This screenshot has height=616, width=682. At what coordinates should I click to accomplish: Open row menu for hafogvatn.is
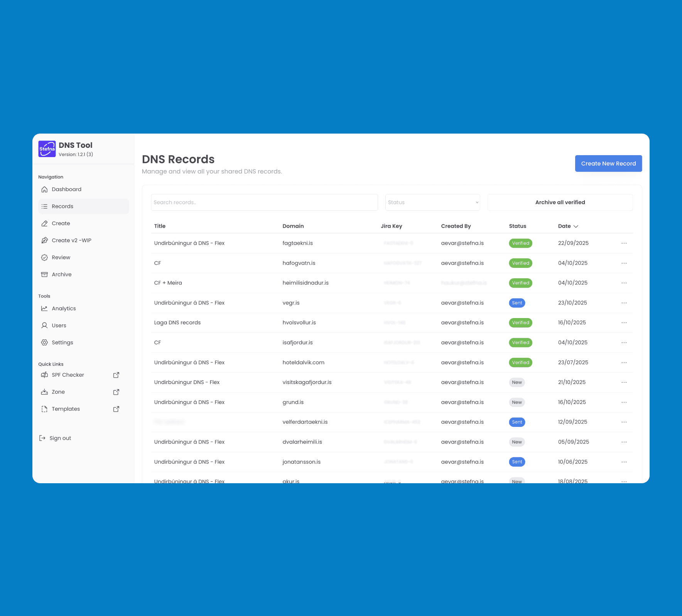click(x=624, y=263)
